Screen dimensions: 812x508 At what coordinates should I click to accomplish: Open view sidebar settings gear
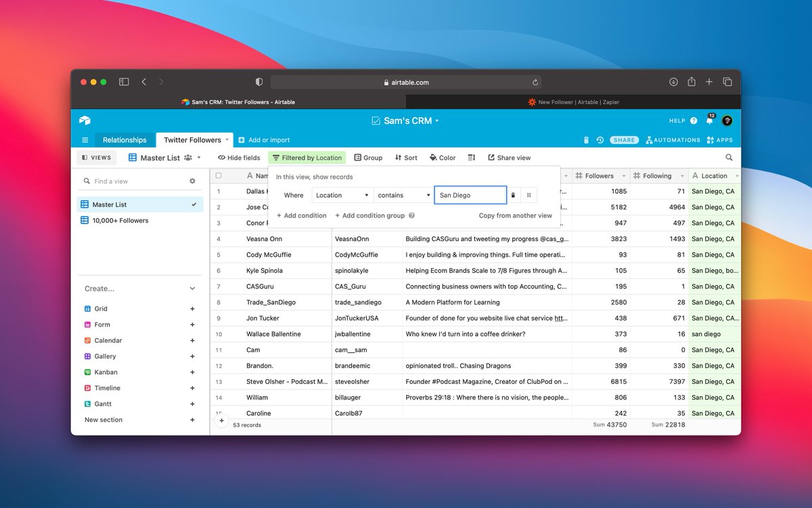[x=192, y=181]
